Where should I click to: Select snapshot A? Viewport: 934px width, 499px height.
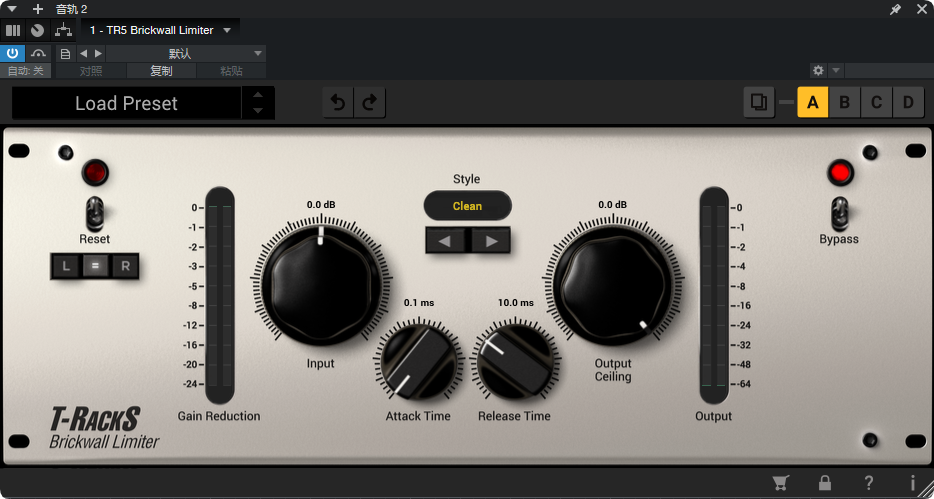(x=812, y=102)
